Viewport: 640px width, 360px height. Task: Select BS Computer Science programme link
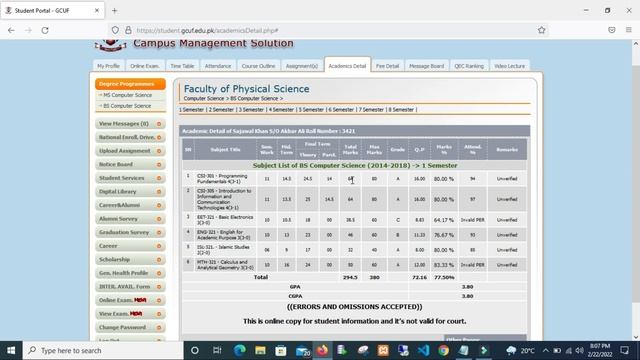127,106
